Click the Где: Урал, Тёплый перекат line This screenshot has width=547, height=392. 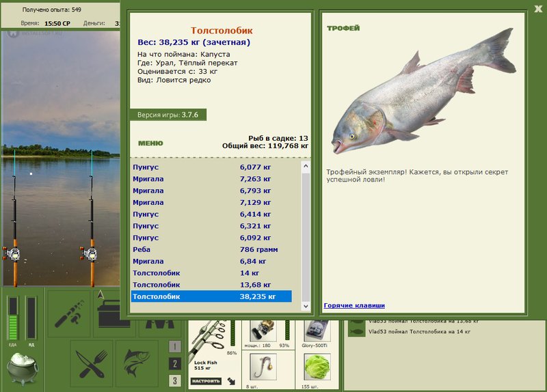pos(187,63)
